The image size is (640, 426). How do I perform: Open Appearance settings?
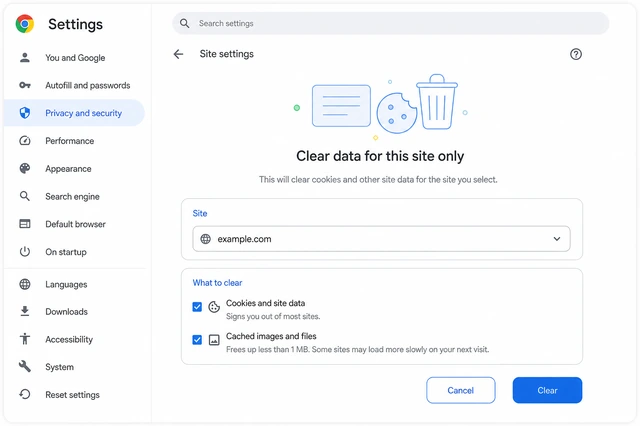click(75, 169)
